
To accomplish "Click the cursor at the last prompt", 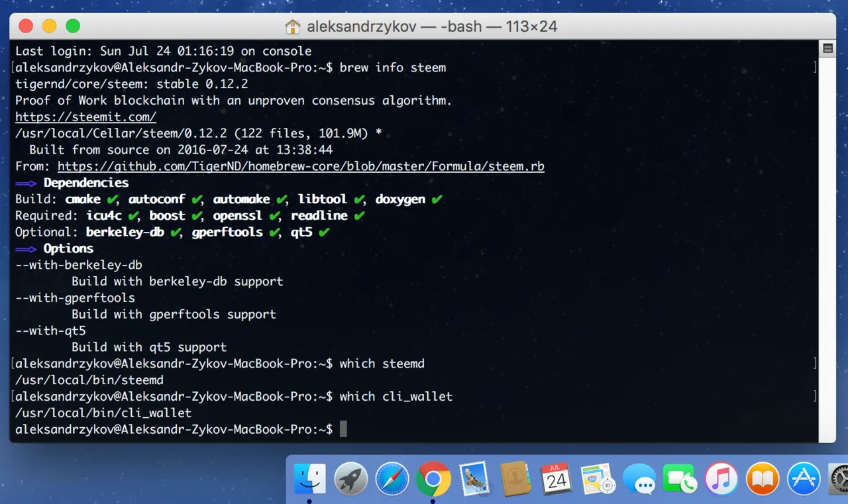I will [343, 430].
